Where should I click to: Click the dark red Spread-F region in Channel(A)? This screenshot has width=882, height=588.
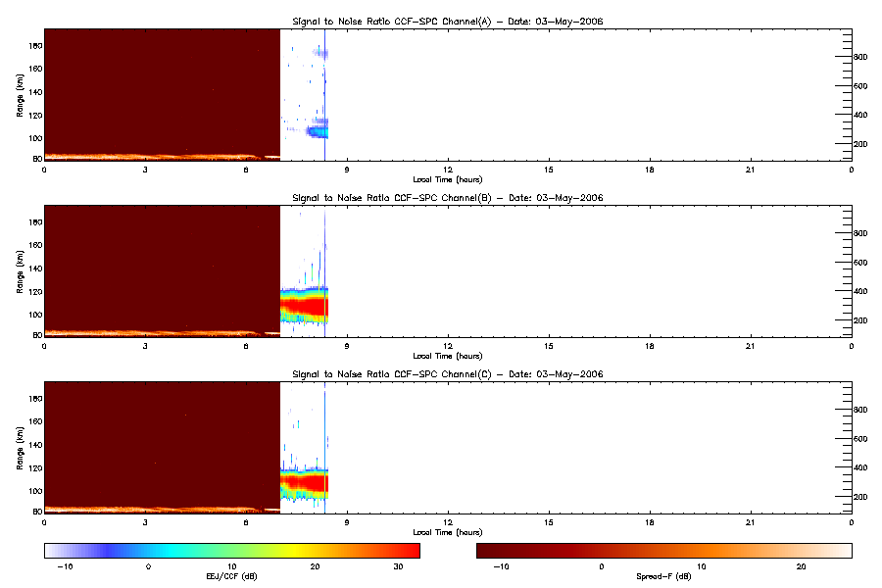coord(162,91)
